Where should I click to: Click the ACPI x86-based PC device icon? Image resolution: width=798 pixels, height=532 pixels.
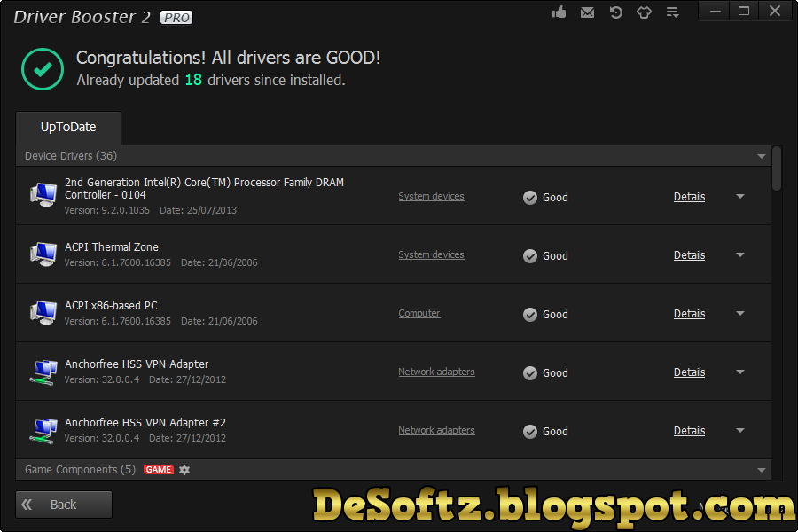(43, 313)
